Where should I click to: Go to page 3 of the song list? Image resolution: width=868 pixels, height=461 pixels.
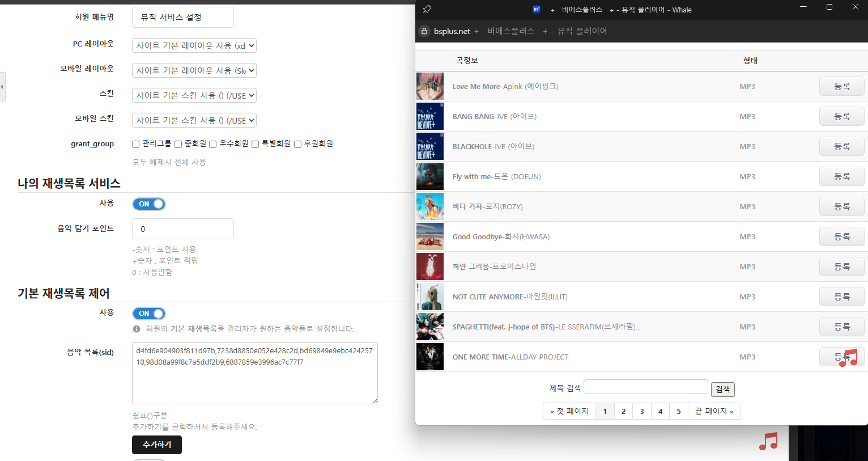point(642,411)
